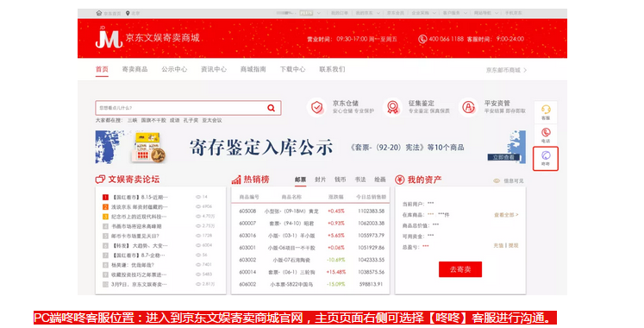The image size is (644, 328).
Task: Click hot search term 国旗不干胶
Action: 153,121
